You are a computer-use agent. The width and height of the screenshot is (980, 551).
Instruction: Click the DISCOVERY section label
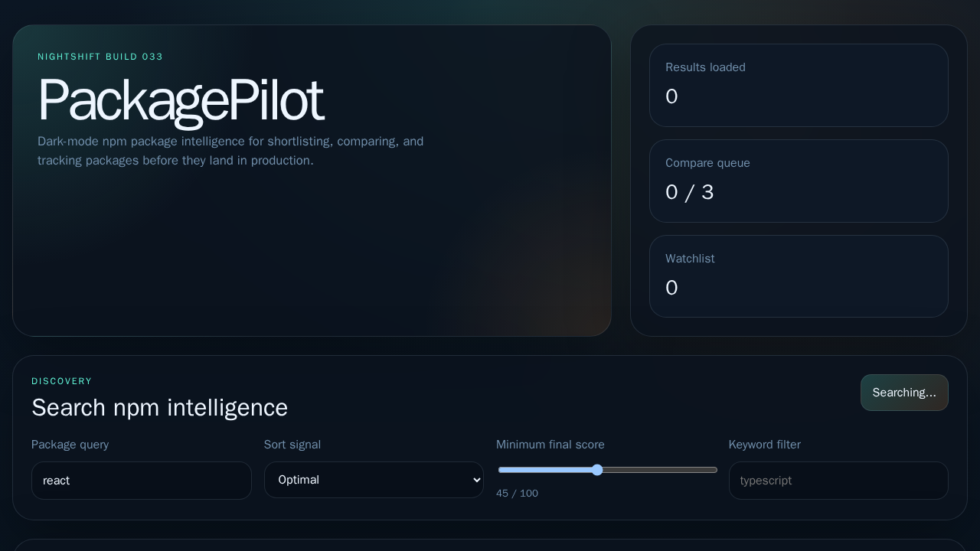point(61,381)
